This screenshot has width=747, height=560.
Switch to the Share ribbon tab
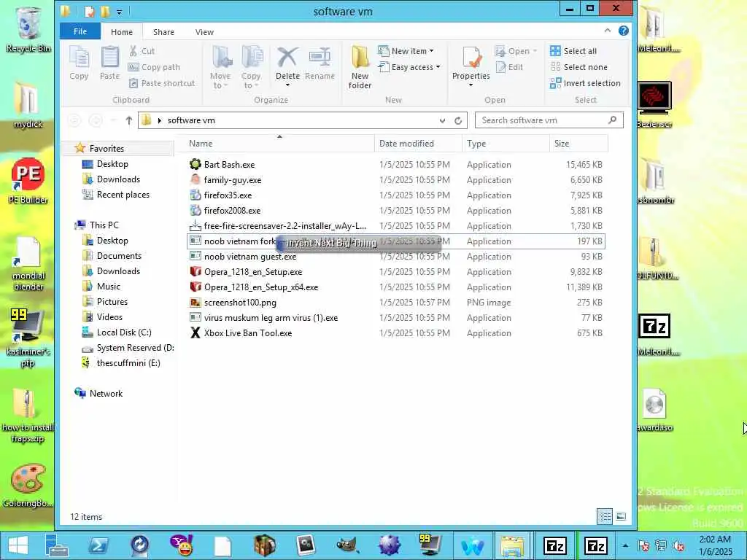coord(163,32)
